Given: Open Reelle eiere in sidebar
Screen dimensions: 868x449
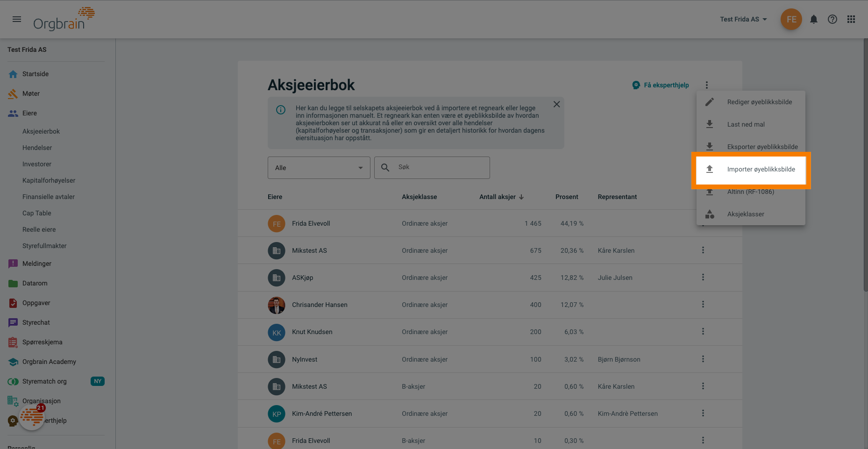Looking at the screenshot, I should tap(39, 229).
